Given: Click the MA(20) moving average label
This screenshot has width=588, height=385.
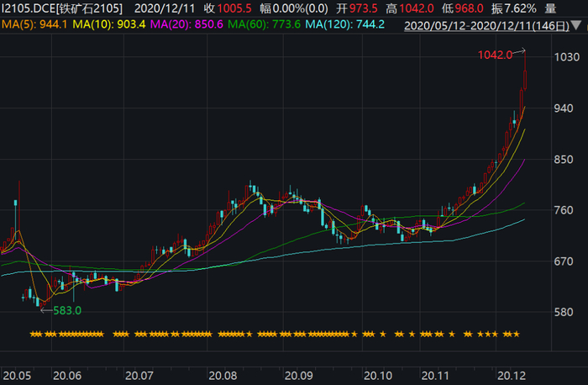Looking at the screenshot, I should (186, 24).
